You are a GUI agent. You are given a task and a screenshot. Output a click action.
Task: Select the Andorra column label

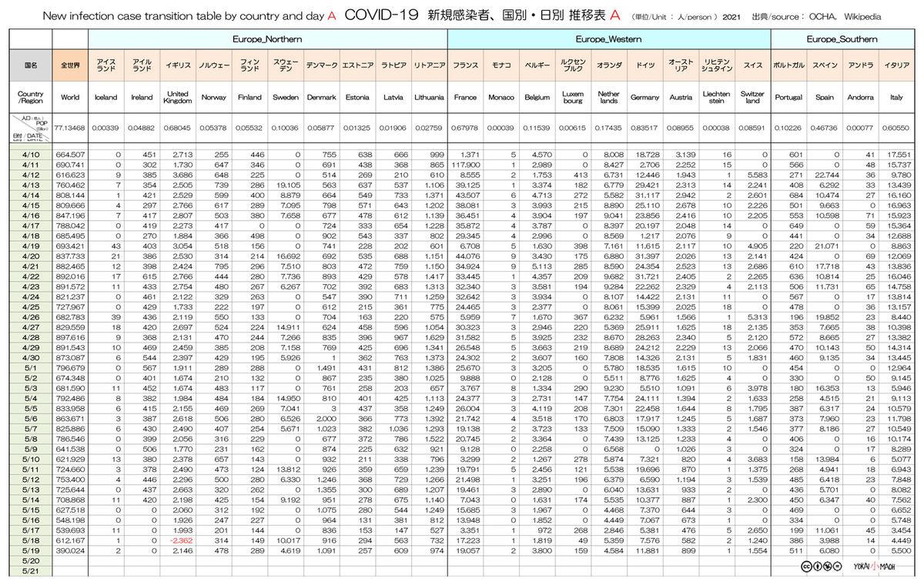pyautogui.click(x=860, y=98)
